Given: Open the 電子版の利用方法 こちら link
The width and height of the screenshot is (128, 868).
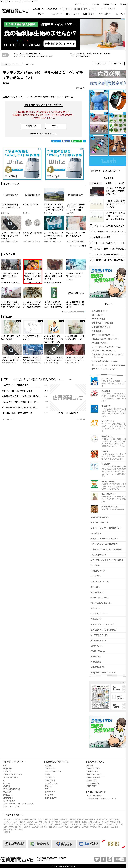Looking at the screenshot, I should click(54, 133).
